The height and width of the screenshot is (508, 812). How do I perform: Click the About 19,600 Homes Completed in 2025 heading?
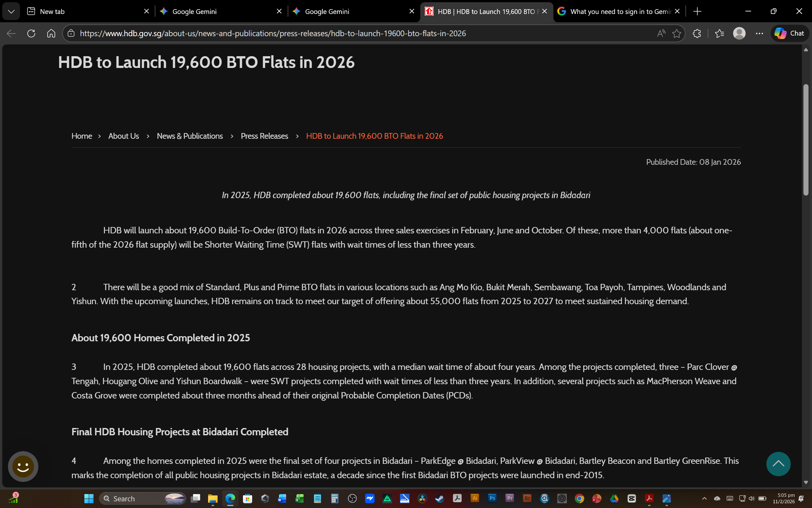point(161,338)
